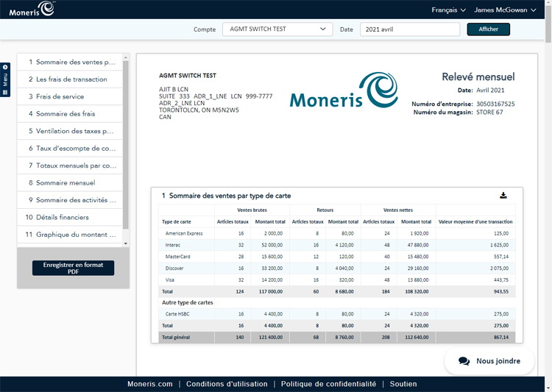
Task: Click the Ventes nettes column group header
Action: pos(398,210)
